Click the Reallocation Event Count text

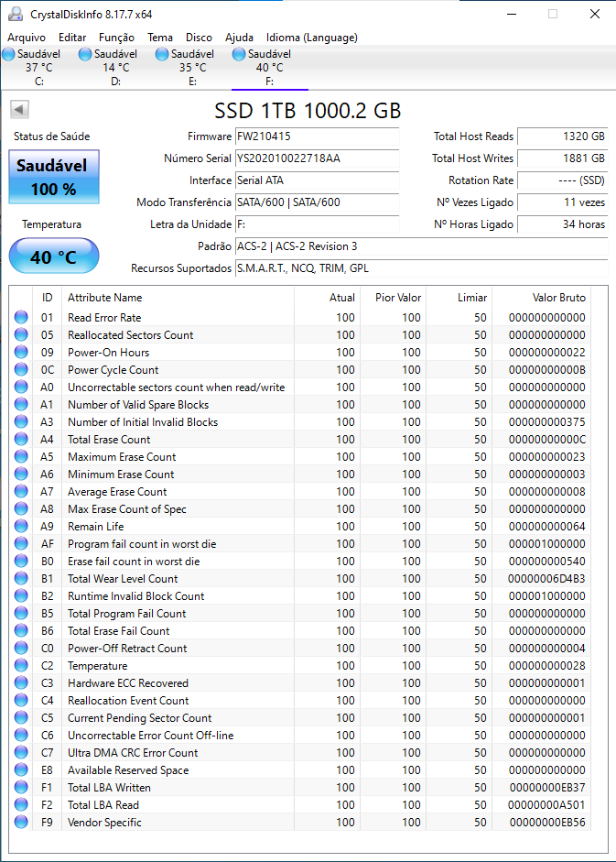[128, 701]
